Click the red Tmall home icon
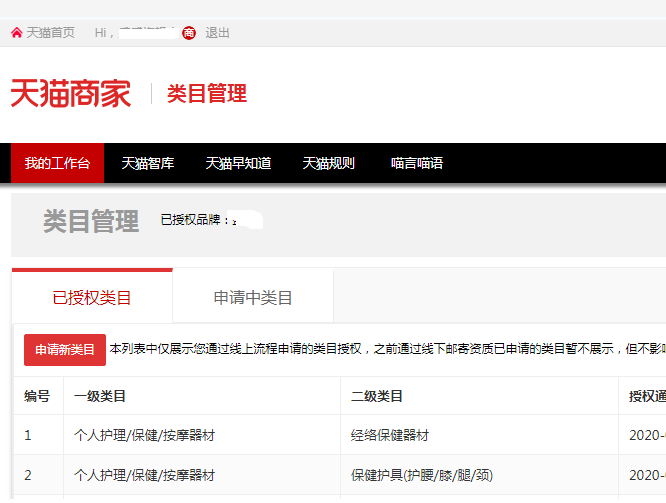 pos(17,33)
